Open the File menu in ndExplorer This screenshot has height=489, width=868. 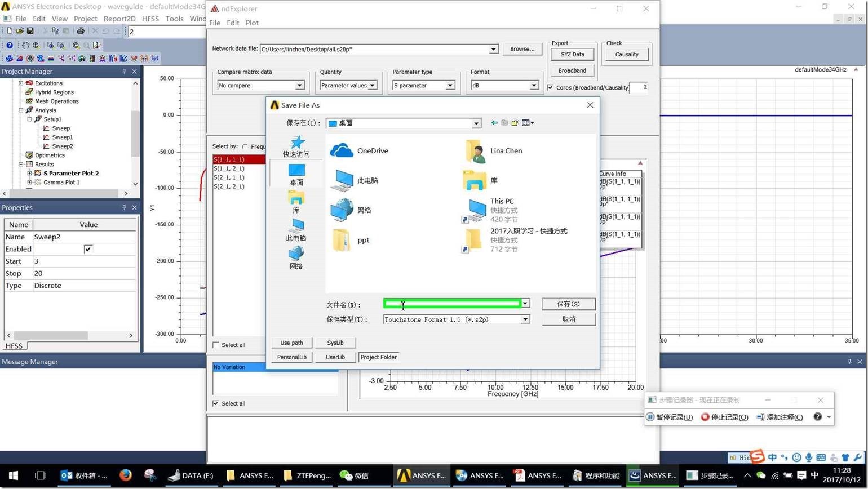coord(215,23)
